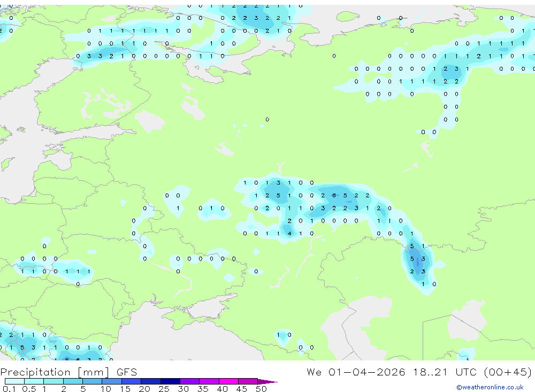Screen dimensions: 535x392
Task: Click the 10–15 mm legend color swatch
Action: pyautogui.click(x=112, y=381)
